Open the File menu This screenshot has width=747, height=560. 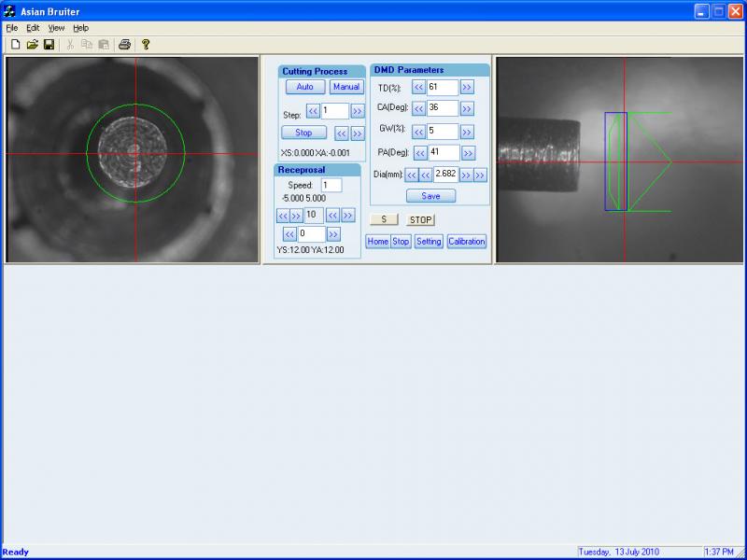(x=12, y=28)
